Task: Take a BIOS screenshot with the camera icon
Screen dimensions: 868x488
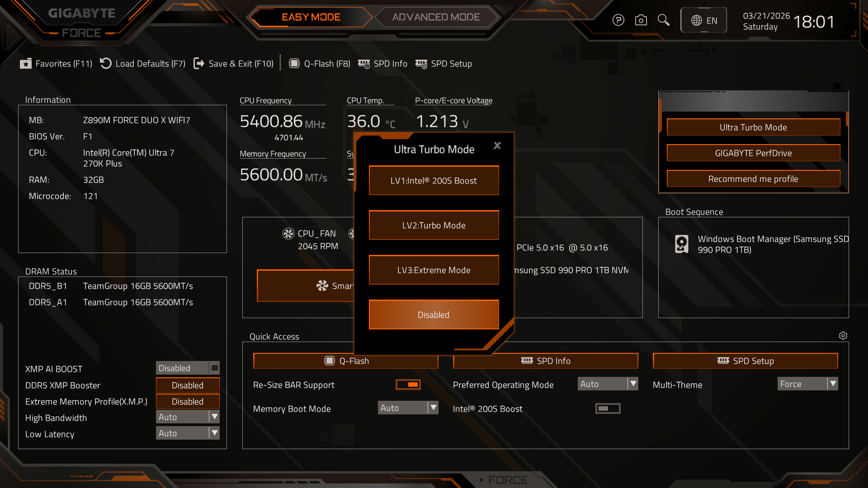Action: click(641, 20)
